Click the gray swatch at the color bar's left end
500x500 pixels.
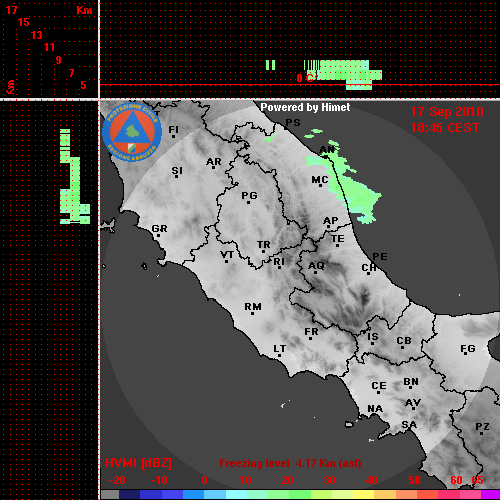click(x=110, y=494)
